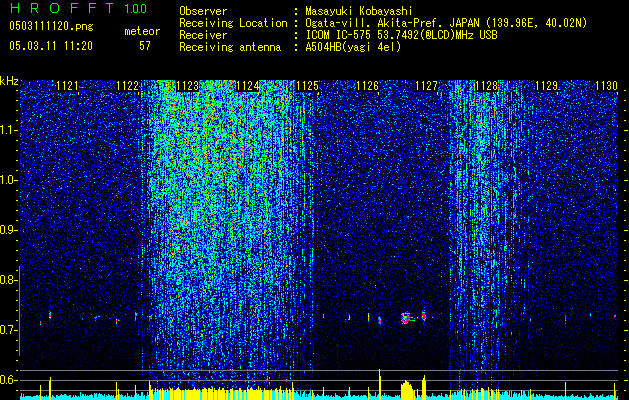Image resolution: width=629 pixels, height=400 pixels.
Task: Click time marker 1125
Action: 307,86
